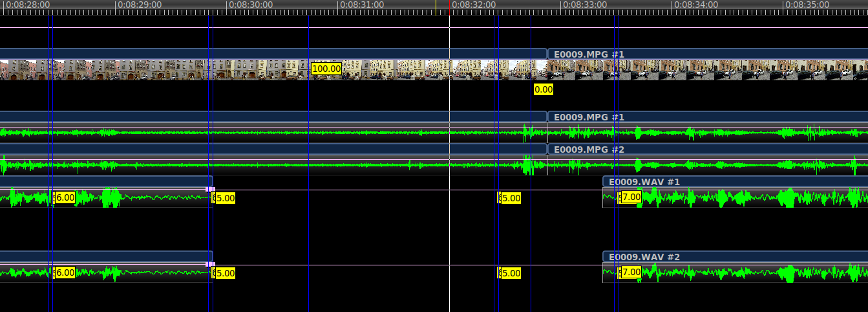The width and height of the screenshot is (868, 312).
Task: Click pink handle ending the upper WAV clip
Action: [x=209, y=189]
